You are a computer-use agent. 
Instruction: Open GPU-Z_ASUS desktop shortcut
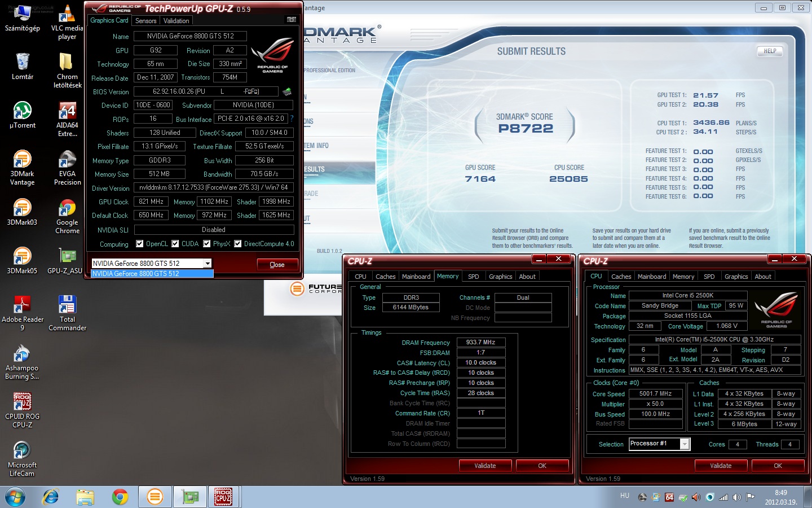coord(65,261)
